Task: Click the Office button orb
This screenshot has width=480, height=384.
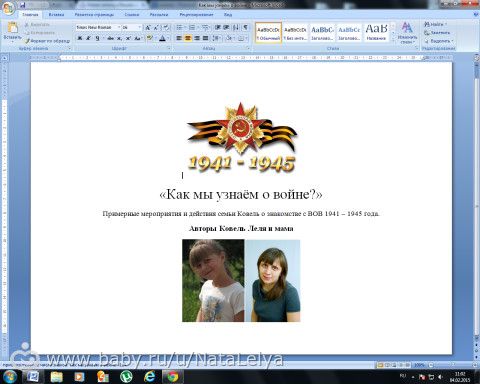Action: click(x=8, y=8)
